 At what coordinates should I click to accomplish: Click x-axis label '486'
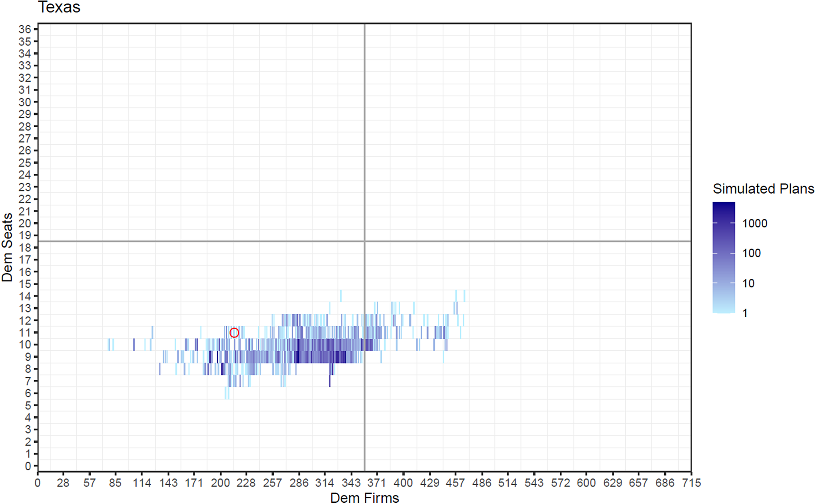pyautogui.click(x=482, y=483)
